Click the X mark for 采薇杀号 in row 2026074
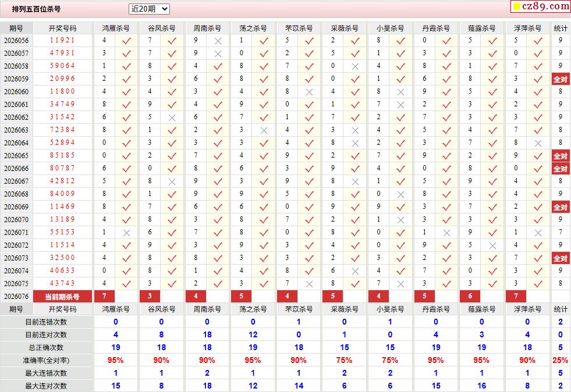 point(355,271)
